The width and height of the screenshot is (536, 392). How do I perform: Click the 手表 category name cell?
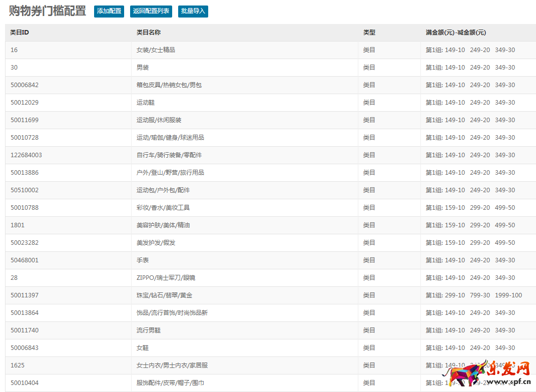click(x=143, y=260)
